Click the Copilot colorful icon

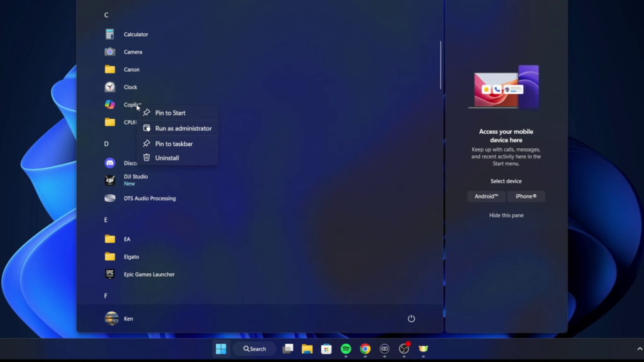tap(109, 105)
